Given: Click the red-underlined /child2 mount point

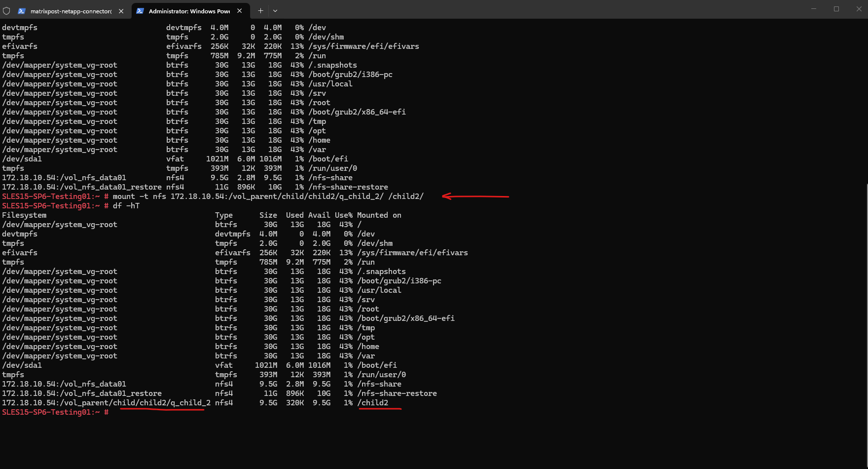Looking at the screenshot, I should tap(373, 403).
